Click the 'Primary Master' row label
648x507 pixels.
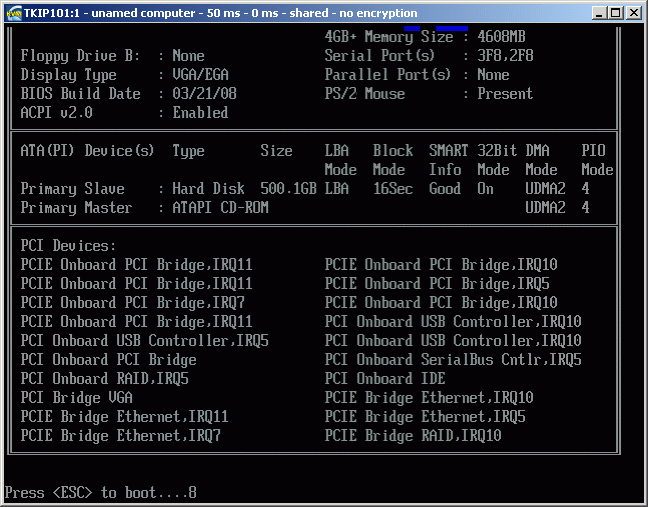(x=76, y=208)
